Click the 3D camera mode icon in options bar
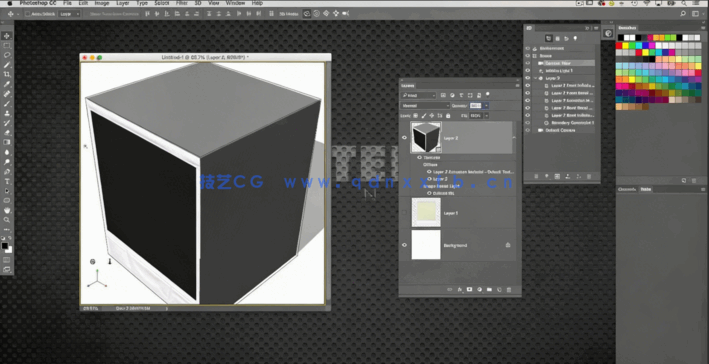 pyautogui.click(x=346, y=14)
